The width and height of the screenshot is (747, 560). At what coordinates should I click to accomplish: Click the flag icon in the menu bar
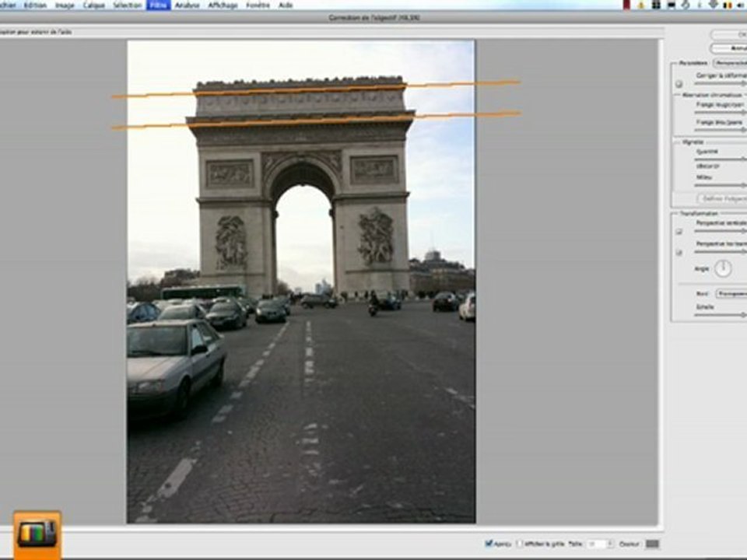click(727, 5)
